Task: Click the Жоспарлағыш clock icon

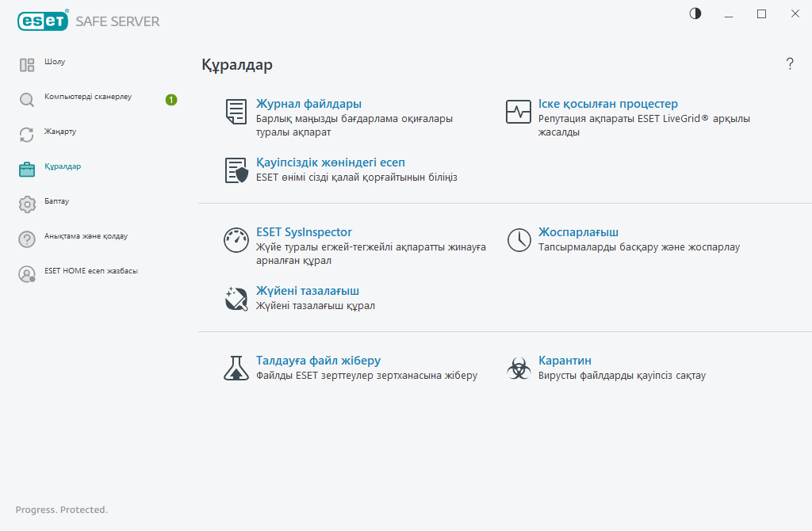Action: [519, 240]
